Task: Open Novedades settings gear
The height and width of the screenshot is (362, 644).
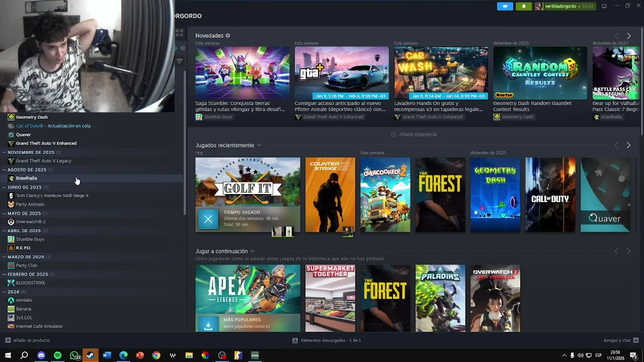Action: tap(227, 36)
